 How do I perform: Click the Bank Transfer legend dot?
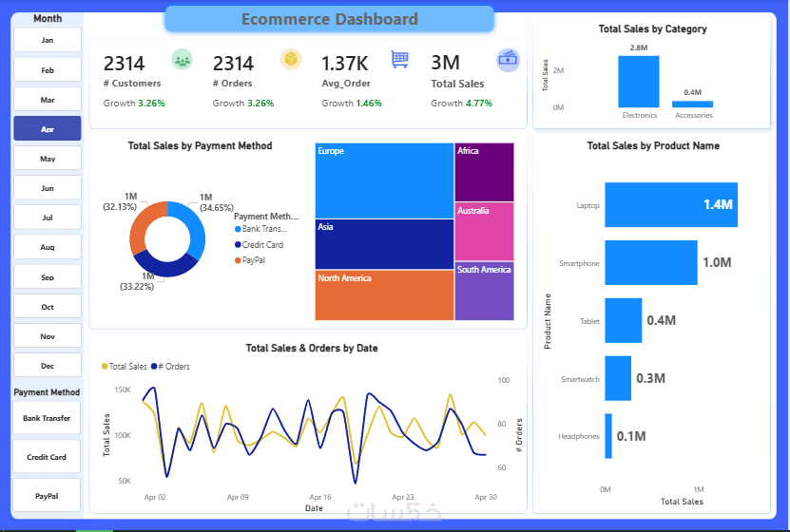238,229
